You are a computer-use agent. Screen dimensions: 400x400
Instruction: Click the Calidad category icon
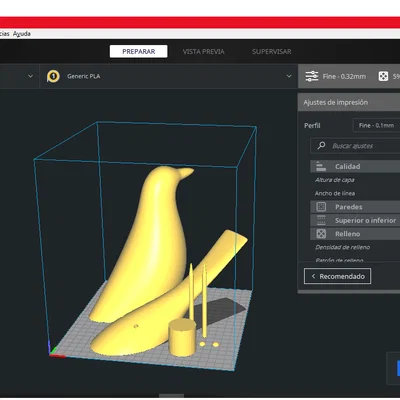pyautogui.click(x=321, y=166)
